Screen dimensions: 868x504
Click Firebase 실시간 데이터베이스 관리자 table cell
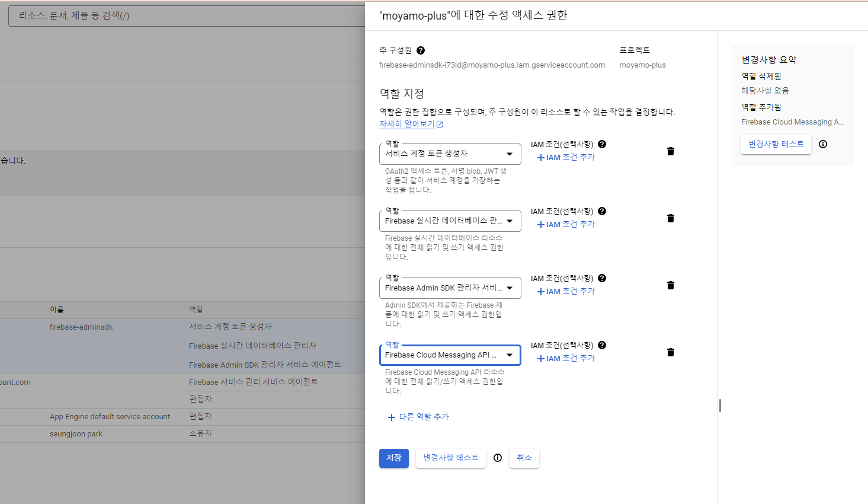(x=252, y=346)
